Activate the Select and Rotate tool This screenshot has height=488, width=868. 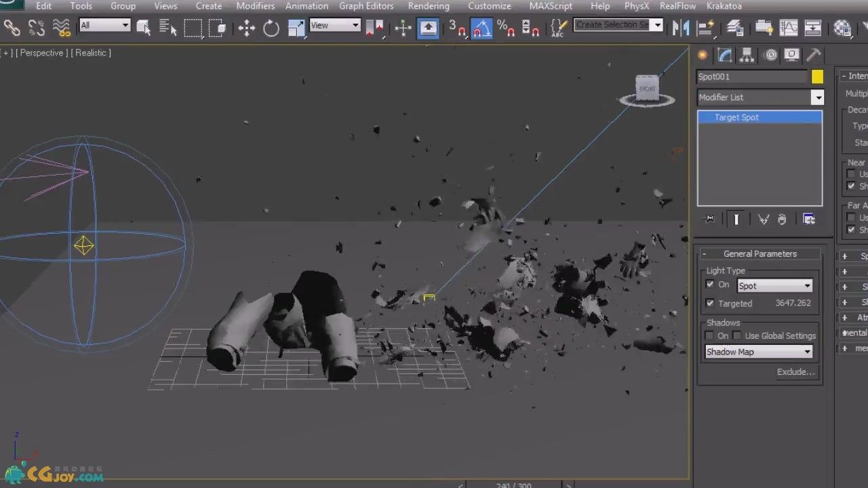271,28
